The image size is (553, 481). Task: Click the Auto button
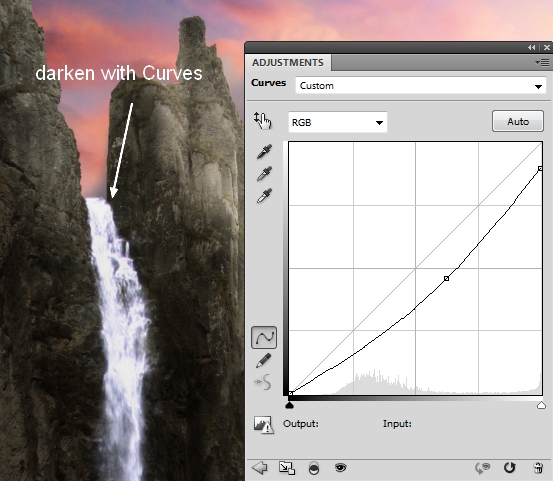518,121
